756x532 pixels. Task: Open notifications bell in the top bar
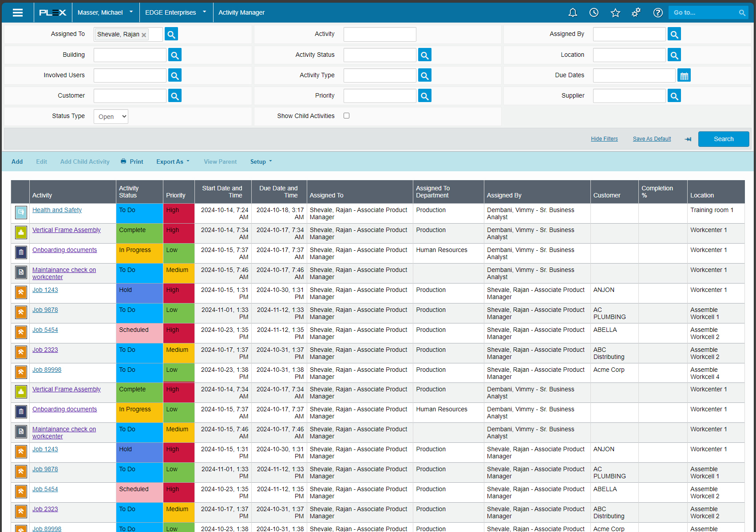[573, 12]
